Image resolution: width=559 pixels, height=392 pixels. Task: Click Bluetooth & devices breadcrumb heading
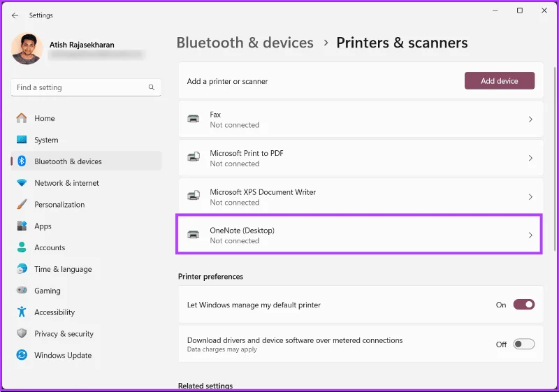[245, 43]
